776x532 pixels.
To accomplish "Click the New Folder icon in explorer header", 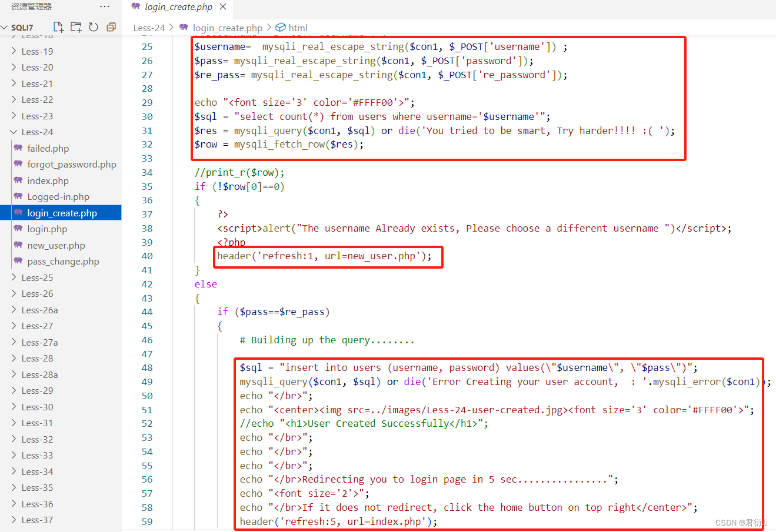I will [76, 27].
